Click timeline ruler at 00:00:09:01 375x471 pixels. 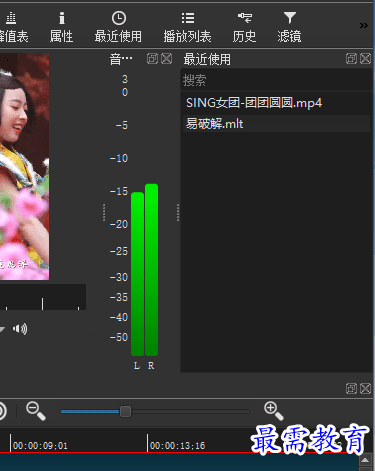pos(40,446)
